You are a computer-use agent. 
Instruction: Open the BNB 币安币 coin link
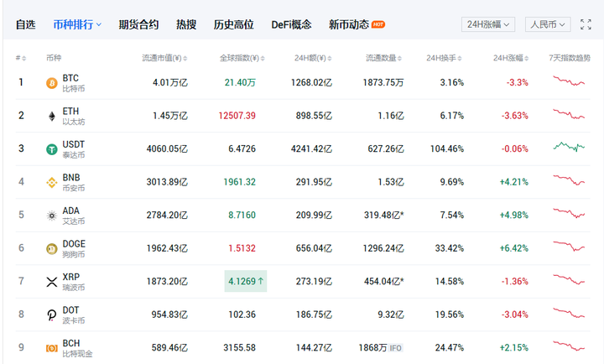pos(74,182)
